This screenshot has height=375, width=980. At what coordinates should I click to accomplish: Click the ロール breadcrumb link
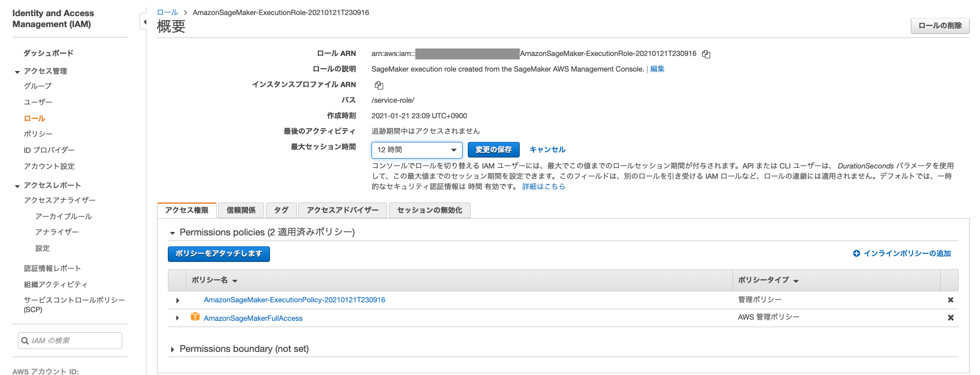point(168,13)
